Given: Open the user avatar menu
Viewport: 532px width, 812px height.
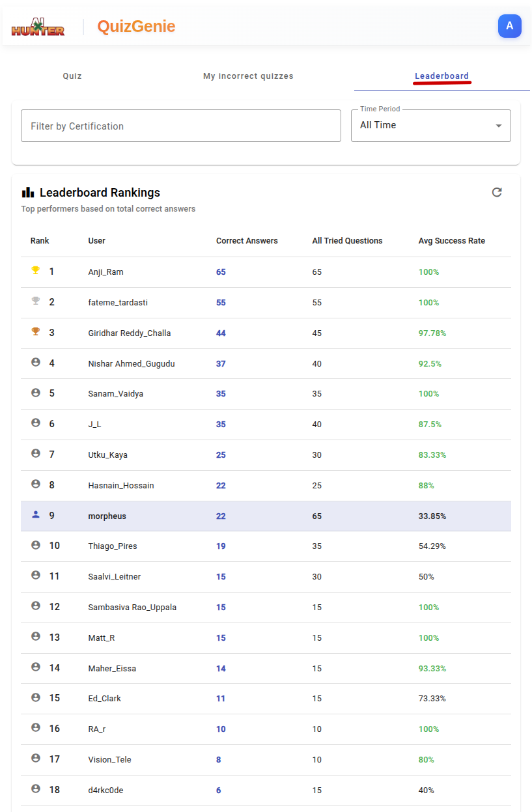Looking at the screenshot, I should coord(509,26).
